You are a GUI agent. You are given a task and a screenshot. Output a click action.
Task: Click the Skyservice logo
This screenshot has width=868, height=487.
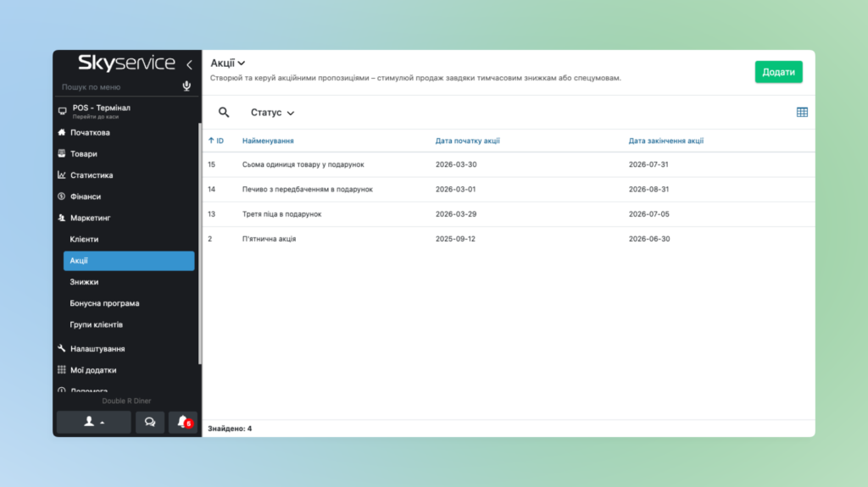126,64
